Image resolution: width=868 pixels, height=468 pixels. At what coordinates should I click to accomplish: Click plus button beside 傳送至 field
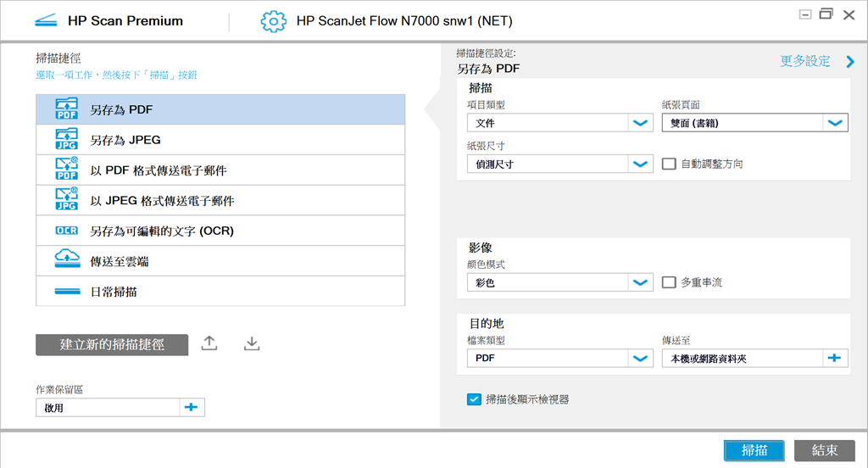point(836,359)
